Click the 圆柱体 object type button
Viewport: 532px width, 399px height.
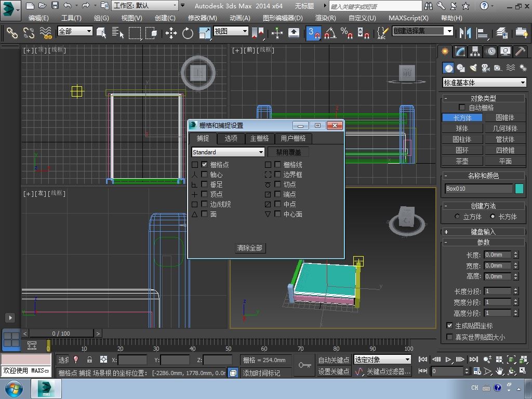point(462,139)
